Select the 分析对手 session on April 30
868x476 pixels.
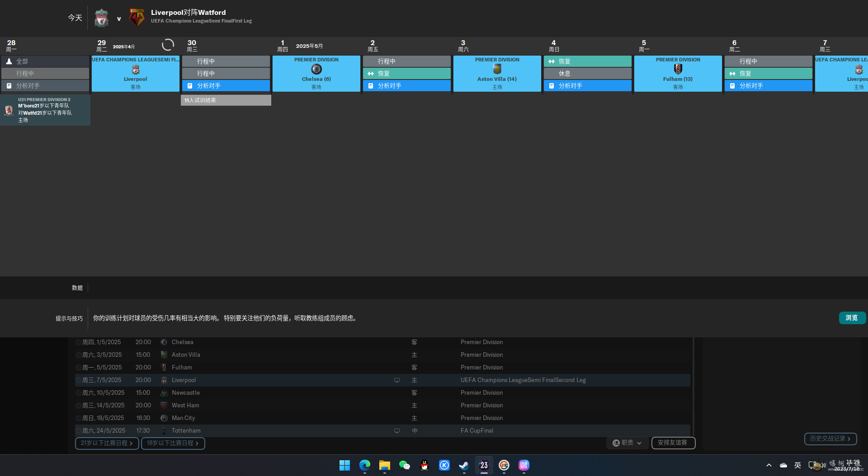tap(226, 86)
